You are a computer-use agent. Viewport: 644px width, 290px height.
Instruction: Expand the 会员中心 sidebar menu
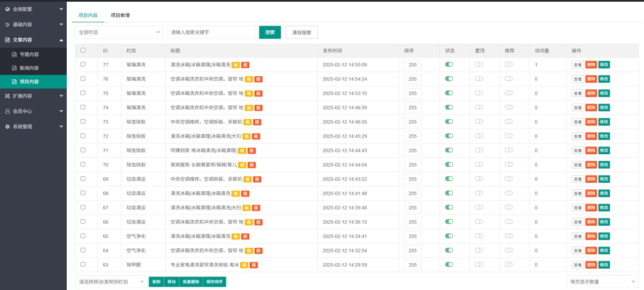(33, 111)
